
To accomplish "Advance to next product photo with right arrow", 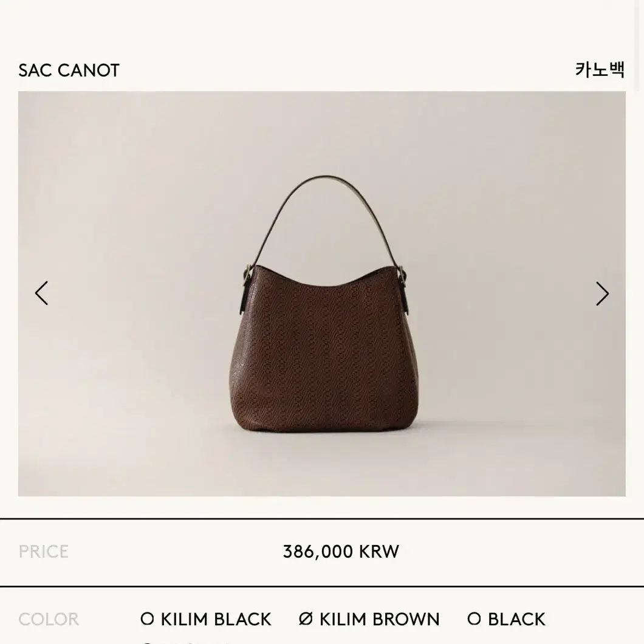I will tap(602, 293).
